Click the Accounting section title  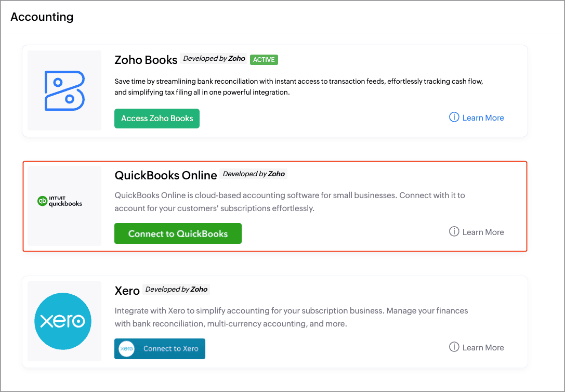click(x=42, y=17)
